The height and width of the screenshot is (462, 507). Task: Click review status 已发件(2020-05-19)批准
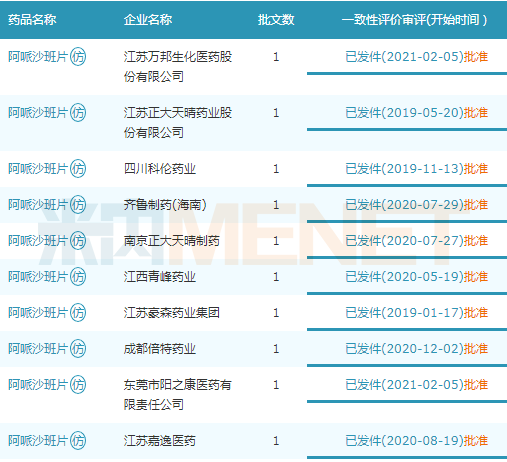(417, 277)
